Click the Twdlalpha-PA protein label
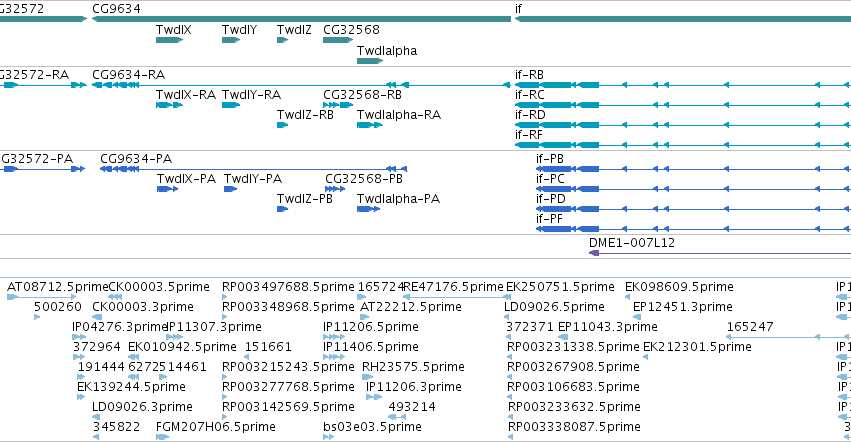The width and height of the screenshot is (851, 442). (398, 199)
